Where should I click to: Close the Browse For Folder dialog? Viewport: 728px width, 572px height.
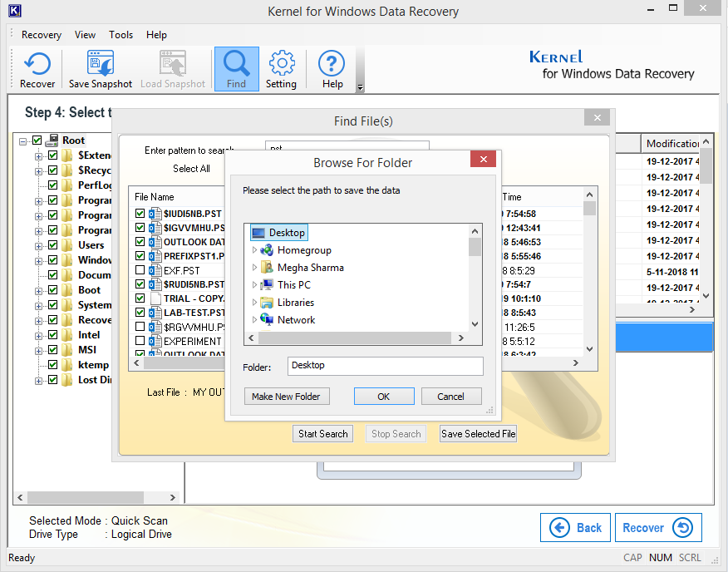484,159
